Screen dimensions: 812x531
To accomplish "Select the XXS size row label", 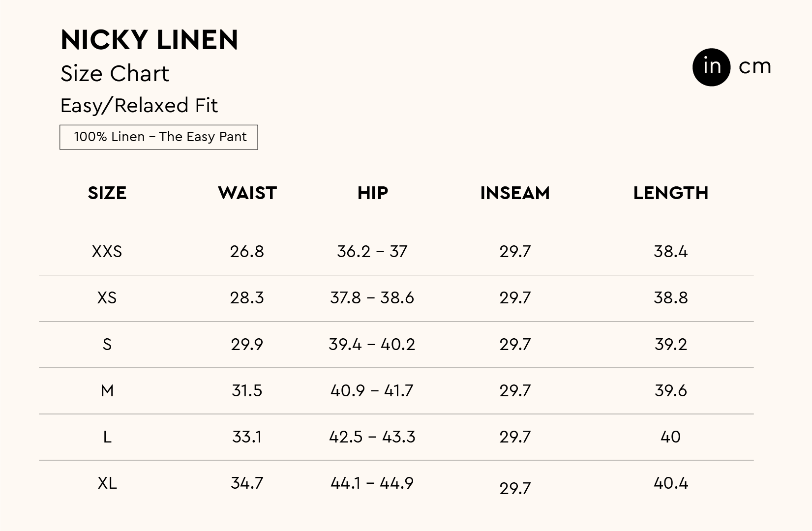I will (x=107, y=252).
